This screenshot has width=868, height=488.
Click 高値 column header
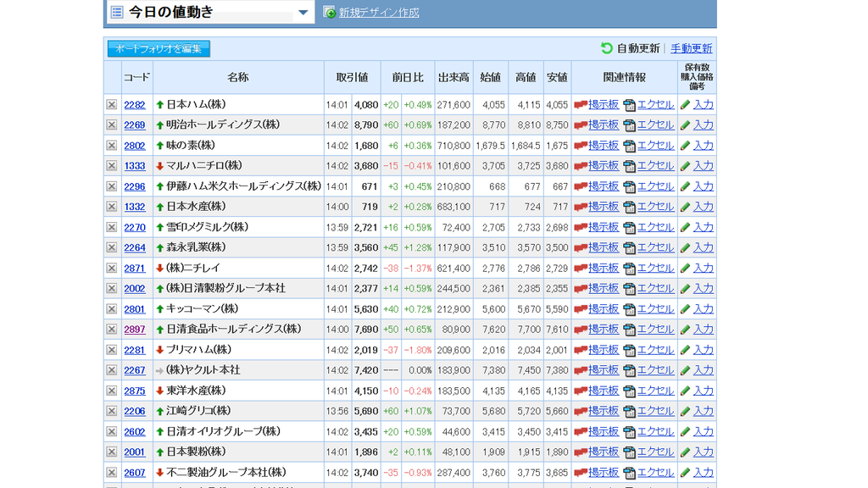tap(526, 77)
